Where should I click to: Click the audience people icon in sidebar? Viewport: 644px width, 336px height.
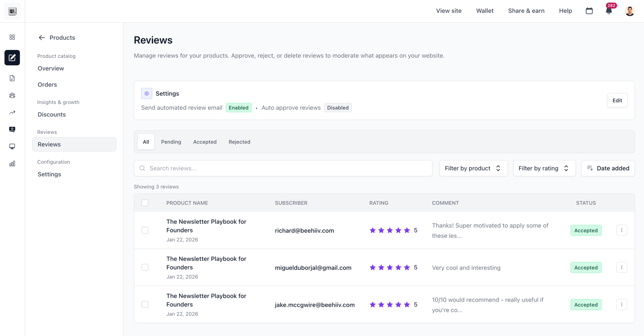[x=12, y=95]
